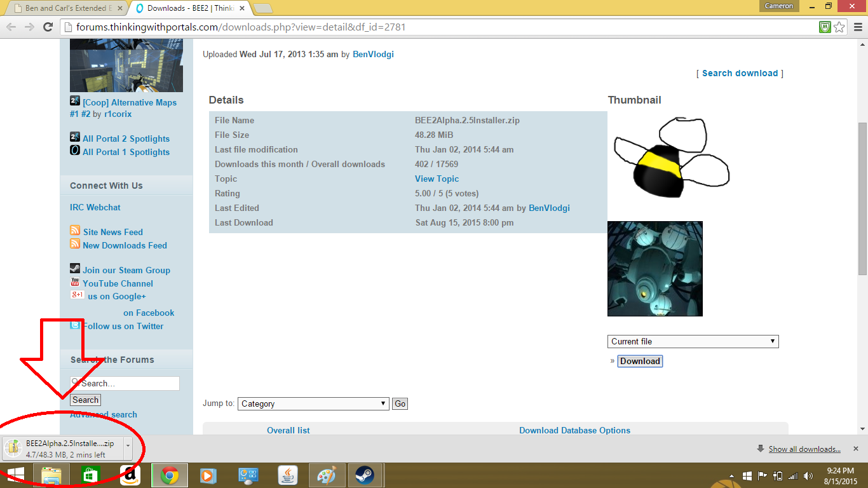Image resolution: width=868 pixels, height=488 pixels.
Task: Reload the page with the refresh icon
Action: [x=48, y=27]
